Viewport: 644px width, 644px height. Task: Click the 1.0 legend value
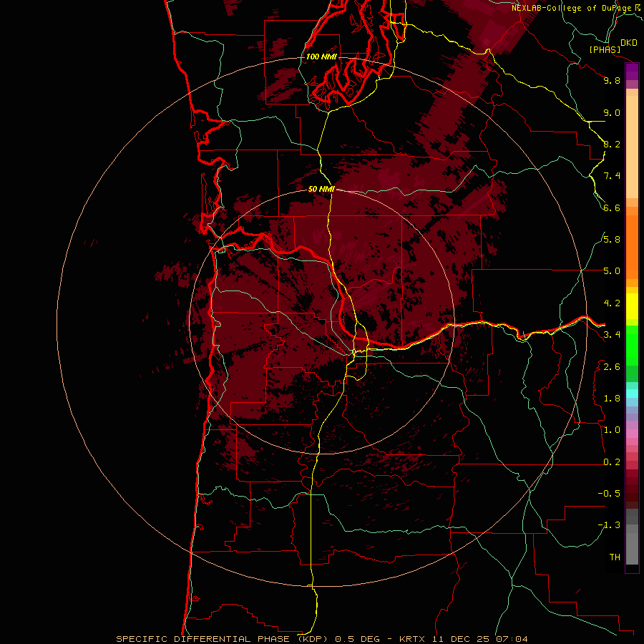tap(612, 430)
